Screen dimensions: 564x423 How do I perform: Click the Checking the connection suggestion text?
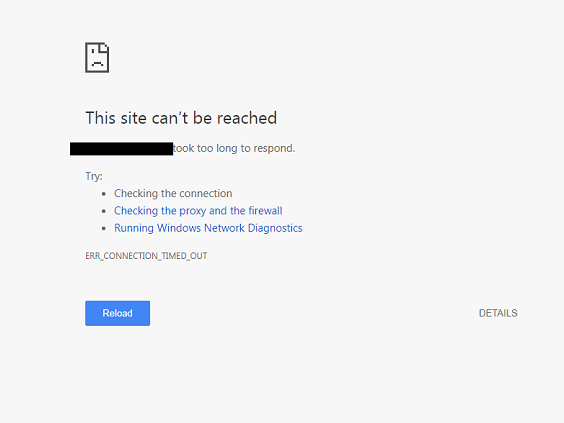[173, 194]
